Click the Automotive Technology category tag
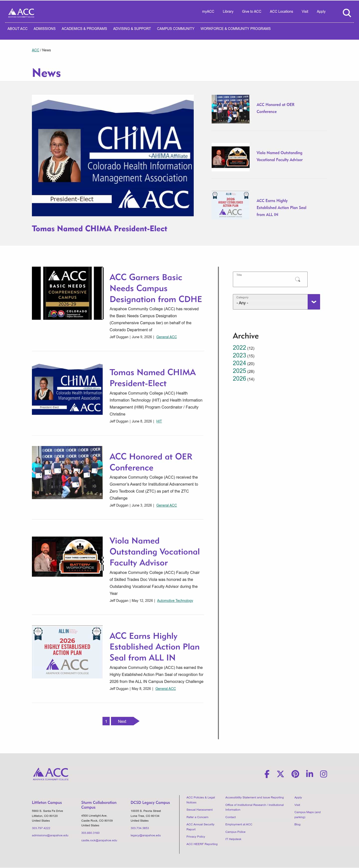359x868 pixels. point(175,600)
